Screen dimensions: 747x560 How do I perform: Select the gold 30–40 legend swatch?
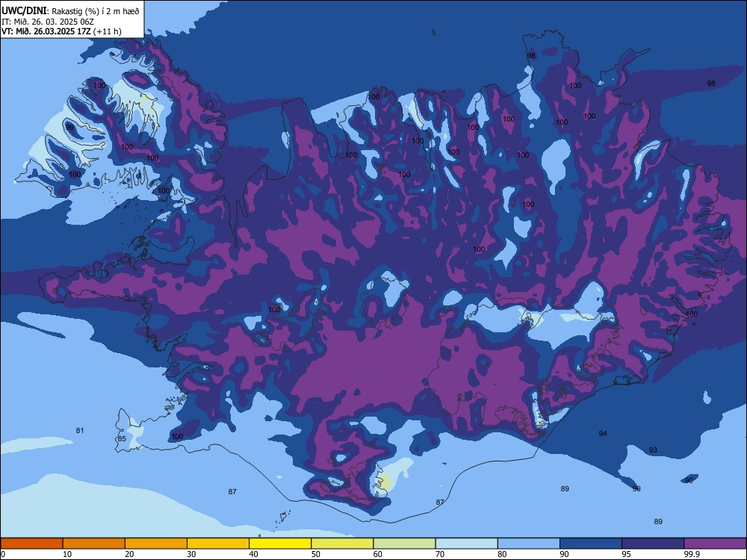click(x=218, y=544)
